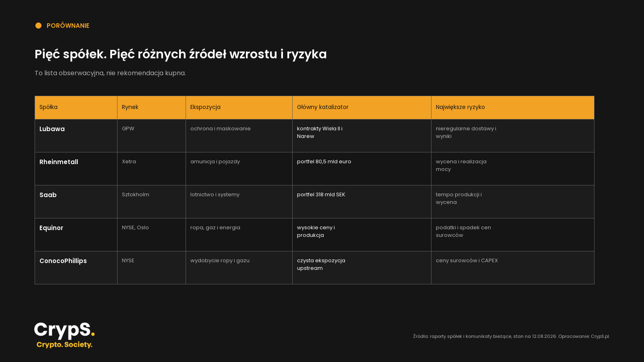Viewport: 644px width, 362px height.
Task: Click the 'nieregularne dostawy i wyniki' risk cell
Action: click(513, 136)
